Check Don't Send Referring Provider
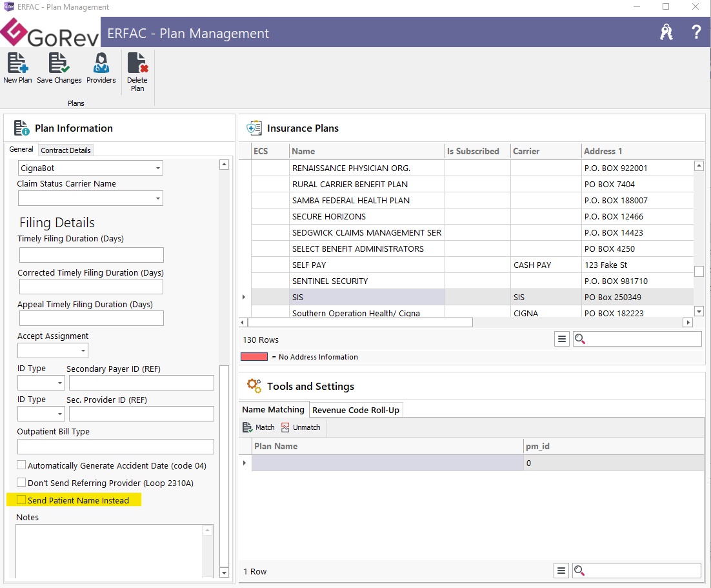Viewport: 711px width, 588px height. [21, 482]
